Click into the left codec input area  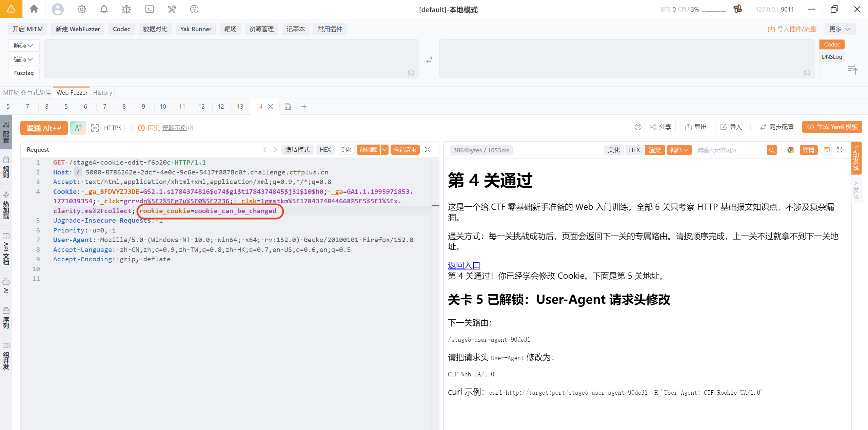point(231,59)
